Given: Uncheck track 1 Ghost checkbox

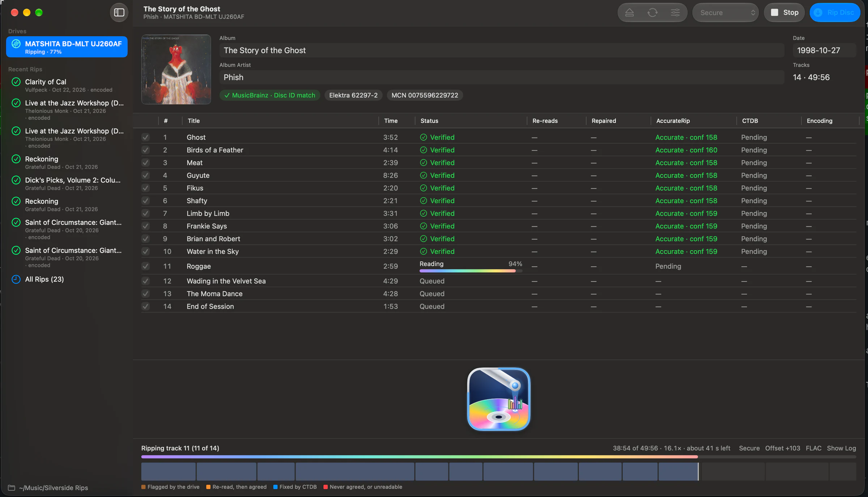Looking at the screenshot, I should [145, 137].
